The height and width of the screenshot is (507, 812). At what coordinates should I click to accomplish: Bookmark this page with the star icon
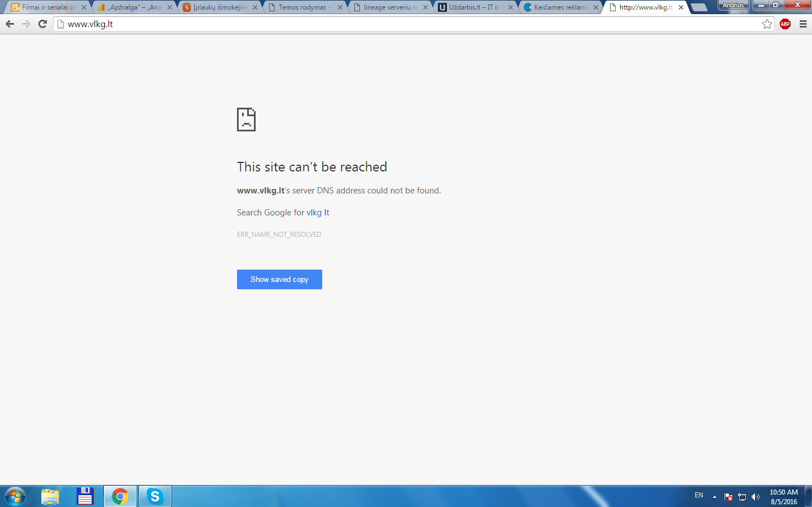(767, 24)
